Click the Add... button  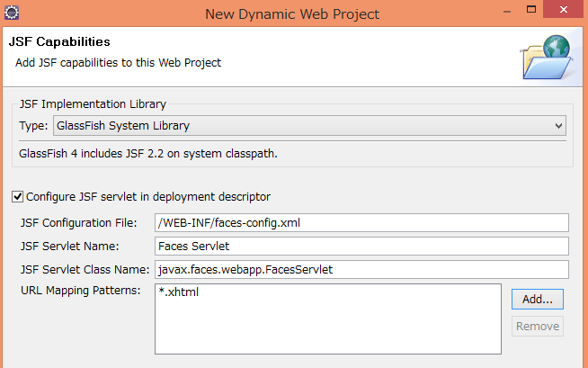tap(538, 299)
